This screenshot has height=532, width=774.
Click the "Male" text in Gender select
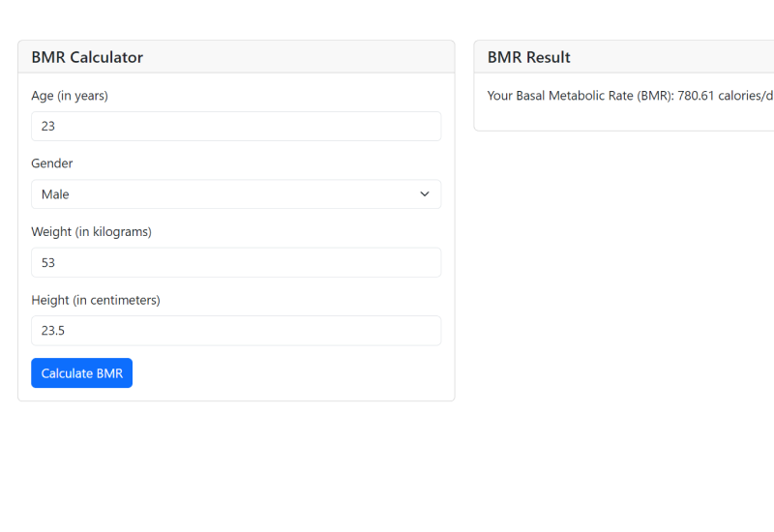click(55, 194)
